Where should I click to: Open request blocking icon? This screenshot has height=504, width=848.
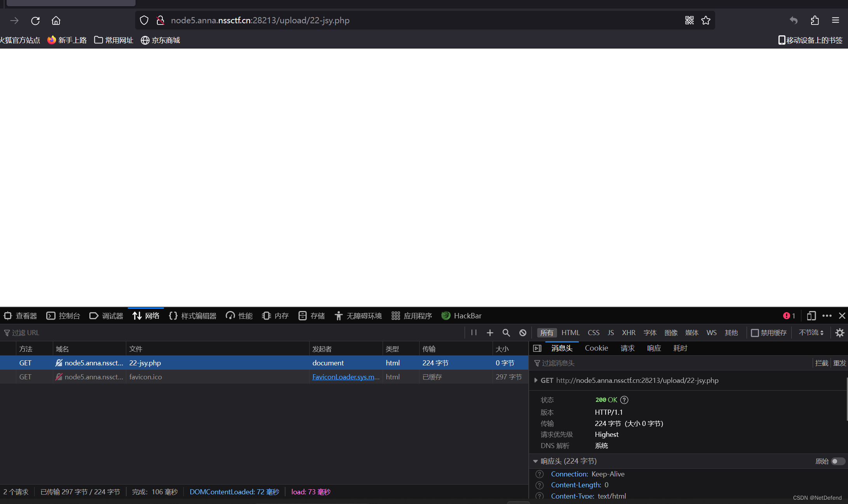coord(523,333)
